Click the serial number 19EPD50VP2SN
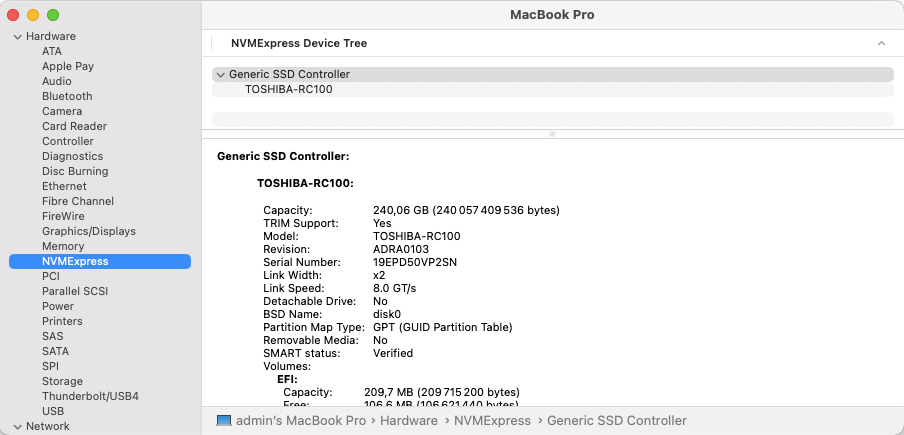This screenshot has width=904, height=435. (x=415, y=262)
